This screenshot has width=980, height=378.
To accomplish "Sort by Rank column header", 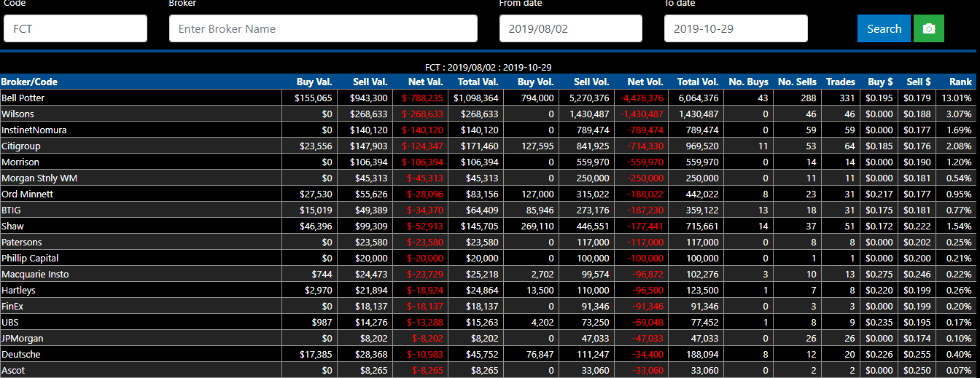I will pos(960,82).
